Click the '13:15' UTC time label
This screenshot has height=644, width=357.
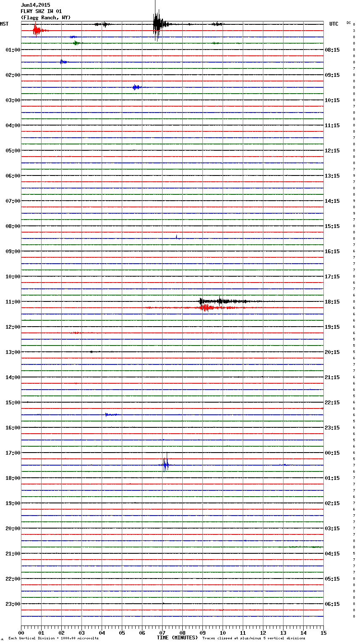pos(332,176)
